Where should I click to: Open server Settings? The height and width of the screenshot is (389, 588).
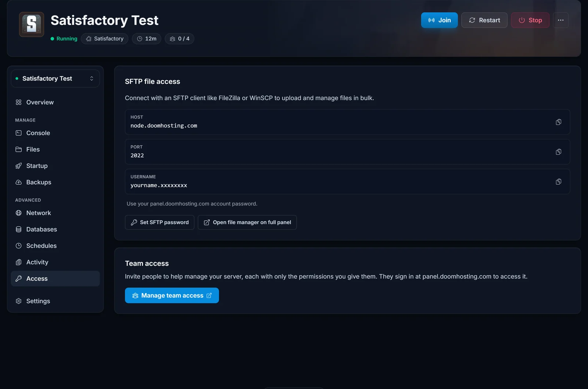click(x=55, y=301)
